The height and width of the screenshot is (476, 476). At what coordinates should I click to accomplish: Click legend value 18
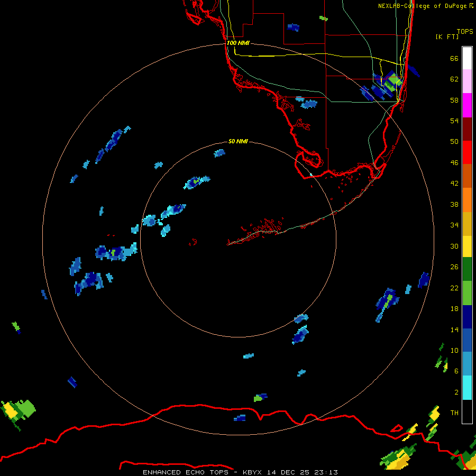[454, 308]
